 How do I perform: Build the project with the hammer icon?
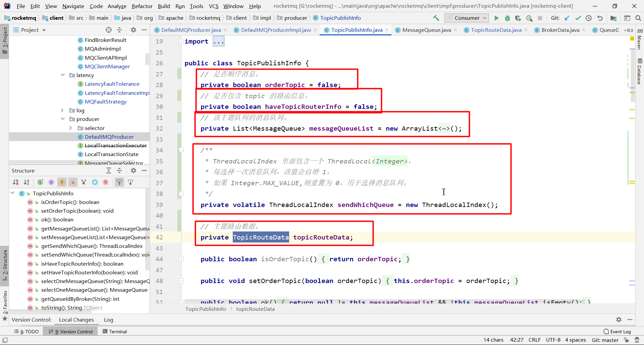pyautogui.click(x=436, y=18)
